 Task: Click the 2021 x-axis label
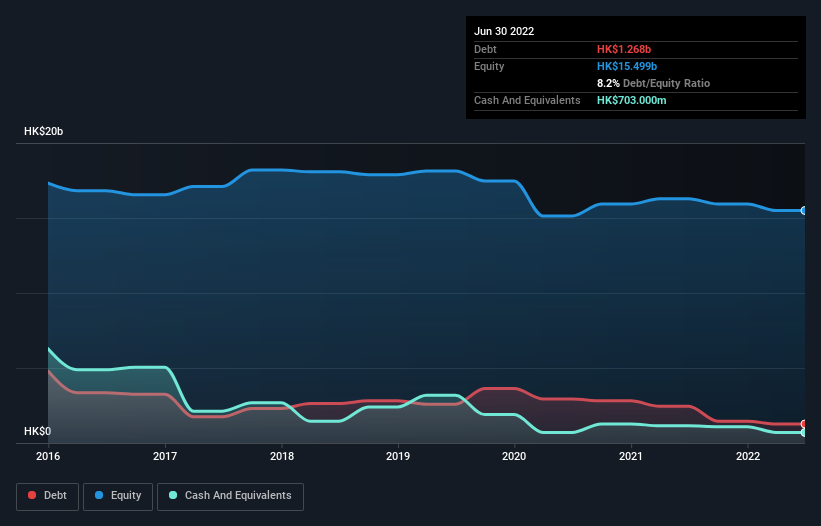tap(631, 456)
